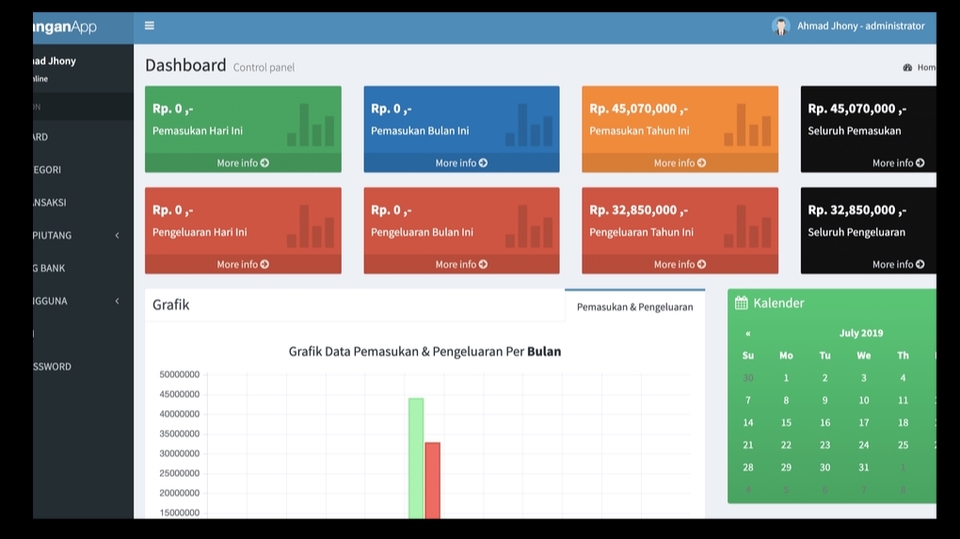Open the DASHBOARD sidebar menu item

pos(83,137)
